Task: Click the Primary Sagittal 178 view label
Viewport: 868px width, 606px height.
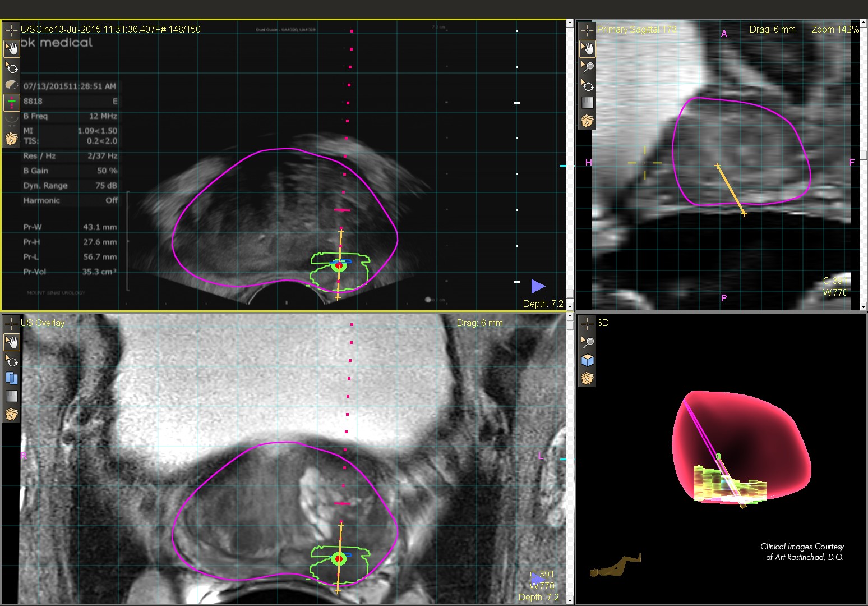Action: pos(636,29)
